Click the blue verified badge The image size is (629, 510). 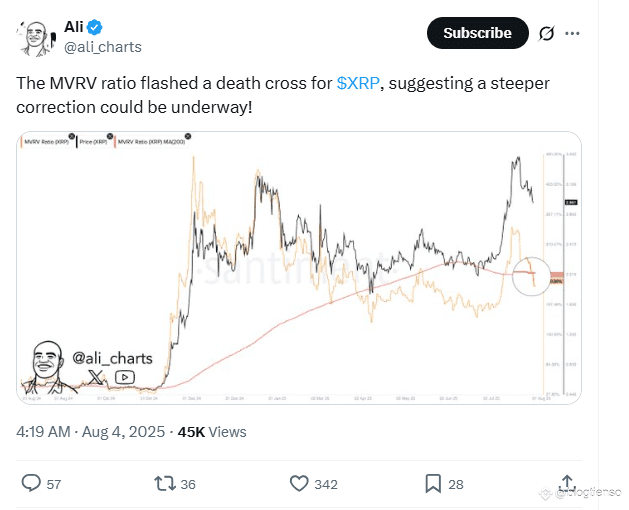(95, 27)
